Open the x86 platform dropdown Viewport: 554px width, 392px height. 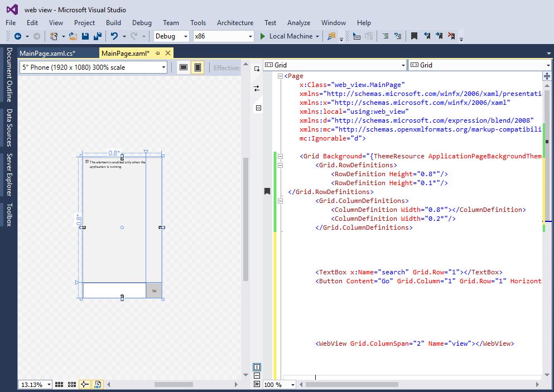click(x=250, y=36)
